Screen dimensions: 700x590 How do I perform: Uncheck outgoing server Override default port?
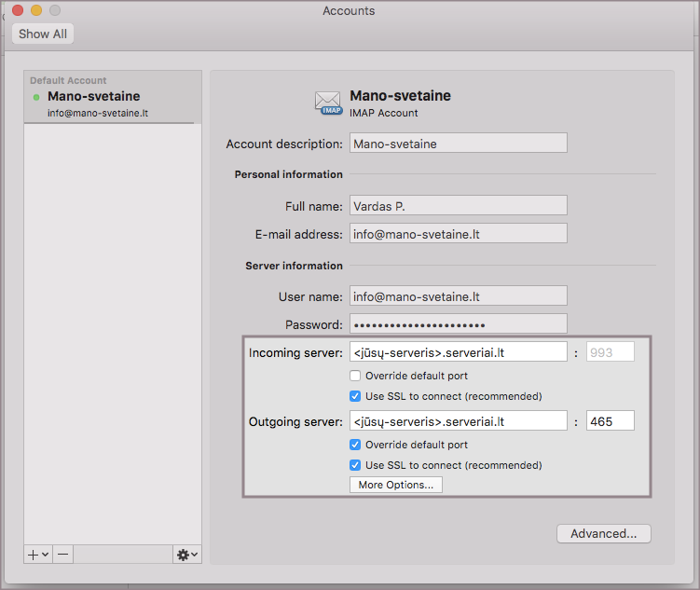click(x=355, y=445)
